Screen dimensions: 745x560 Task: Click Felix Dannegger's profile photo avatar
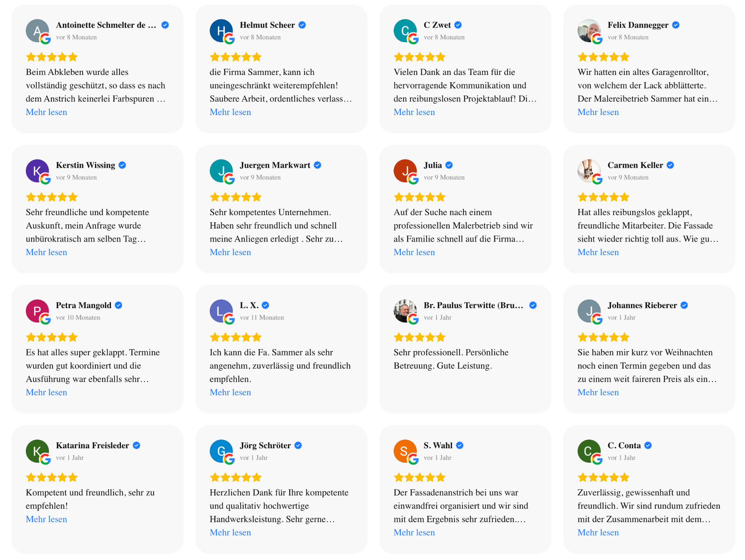[x=589, y=31]
